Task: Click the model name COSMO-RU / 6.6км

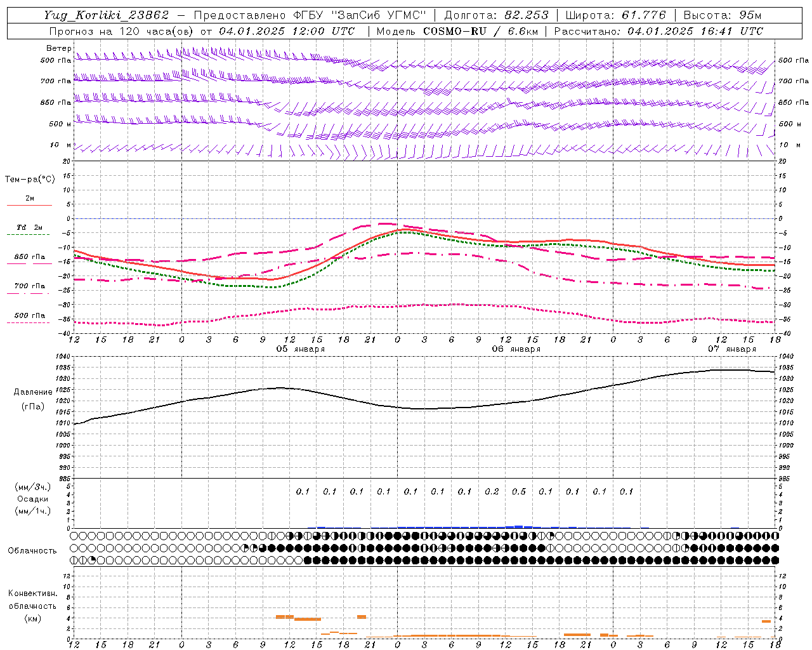Action: pos(480,31)
